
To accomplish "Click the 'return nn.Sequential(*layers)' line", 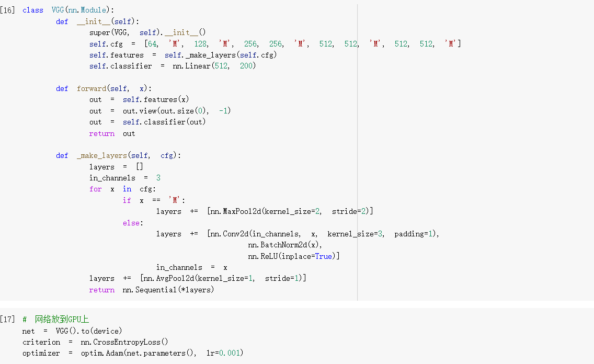I will pyautogui.click(x=152, y=290).
